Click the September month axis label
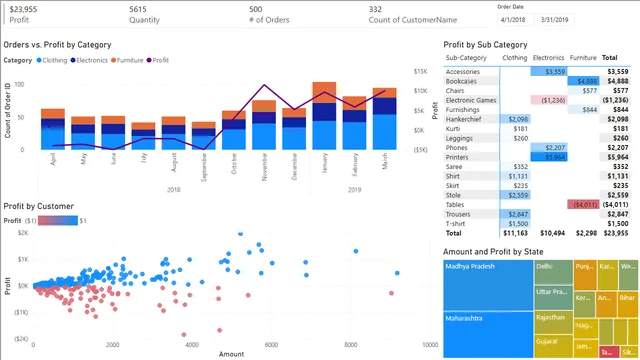This screenshot has height=360, width=640. tap(204, 167)
